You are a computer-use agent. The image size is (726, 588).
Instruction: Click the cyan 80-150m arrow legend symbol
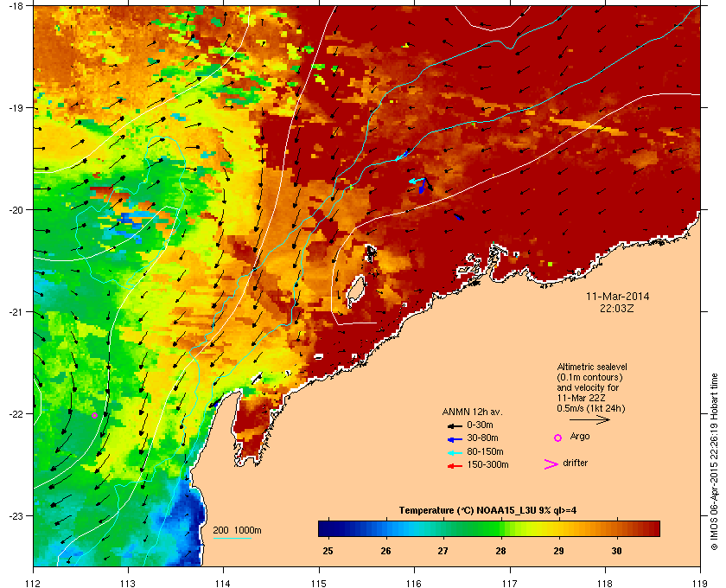click(455, 452)
